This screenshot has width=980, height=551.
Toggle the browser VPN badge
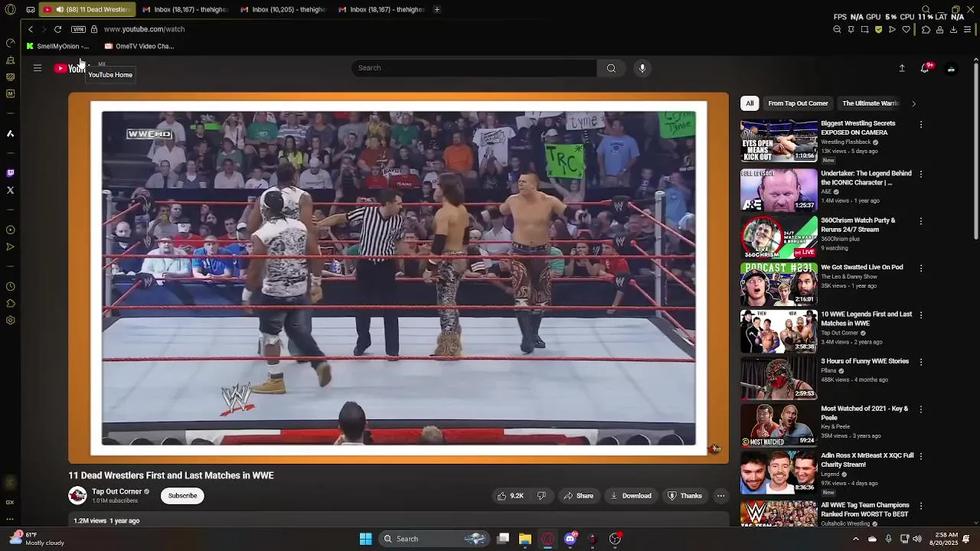pos(78,29)
